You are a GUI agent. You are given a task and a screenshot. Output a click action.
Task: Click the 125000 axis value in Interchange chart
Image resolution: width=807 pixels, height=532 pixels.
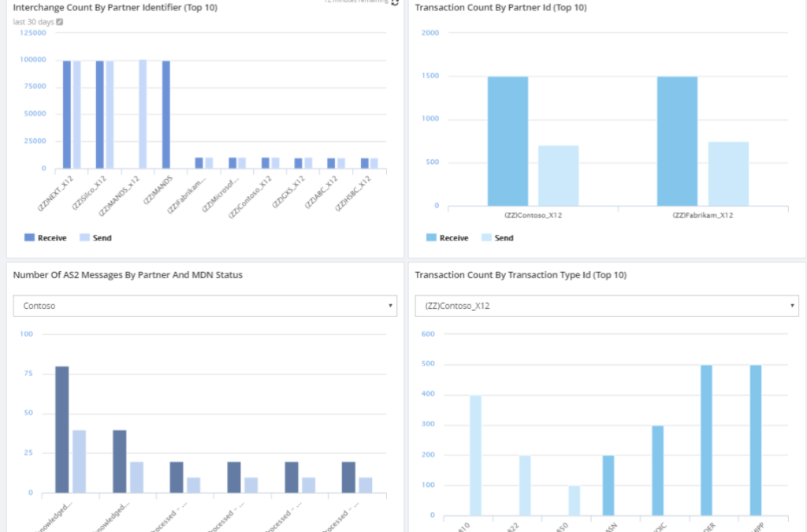(33, 32)
